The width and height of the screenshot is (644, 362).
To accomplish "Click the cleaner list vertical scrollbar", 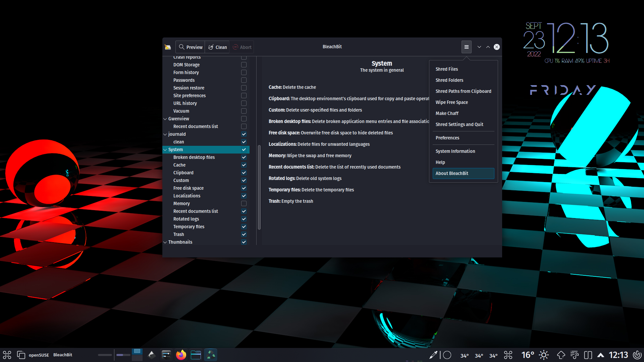I will coord(259,187).
